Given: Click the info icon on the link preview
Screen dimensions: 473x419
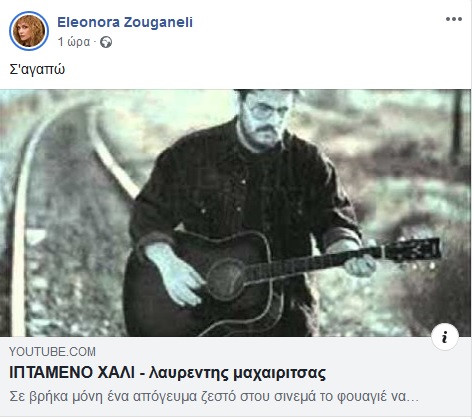Looking at the screenshot, I should click(445, 337).
